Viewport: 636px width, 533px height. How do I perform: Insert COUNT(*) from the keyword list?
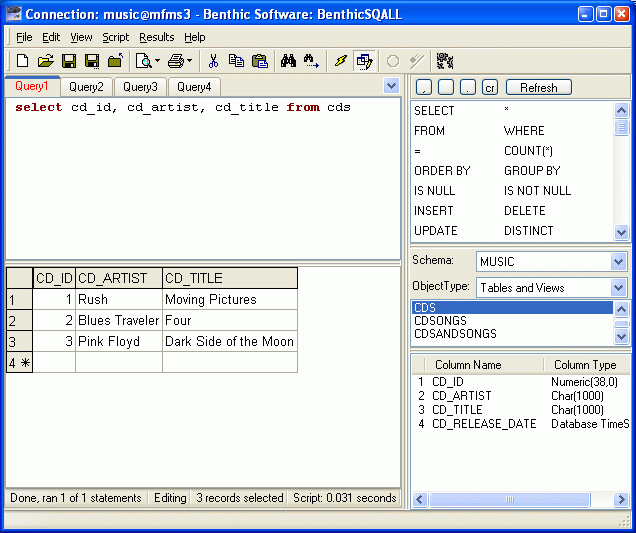[528, 151]
